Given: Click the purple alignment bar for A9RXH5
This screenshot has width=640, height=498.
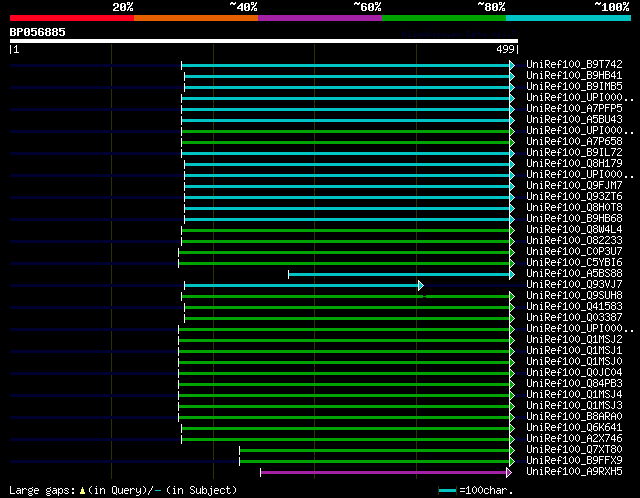Looking at the screenshot, I should point(385,471).
